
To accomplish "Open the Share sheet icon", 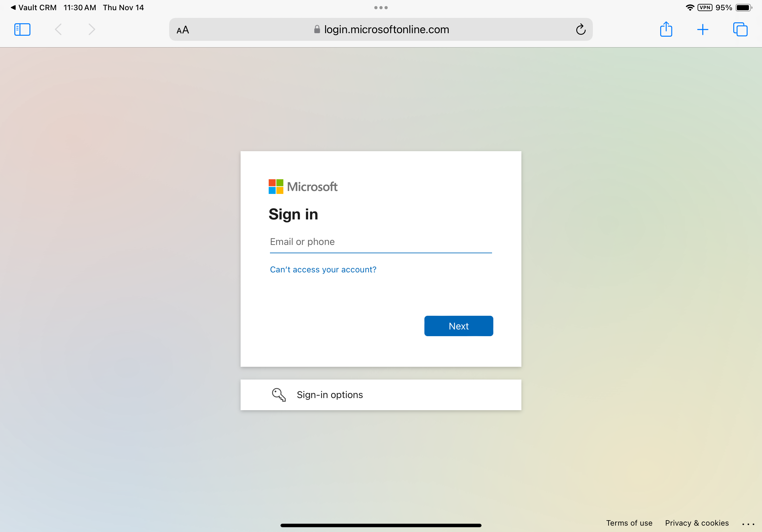I will tap(666, 30).
